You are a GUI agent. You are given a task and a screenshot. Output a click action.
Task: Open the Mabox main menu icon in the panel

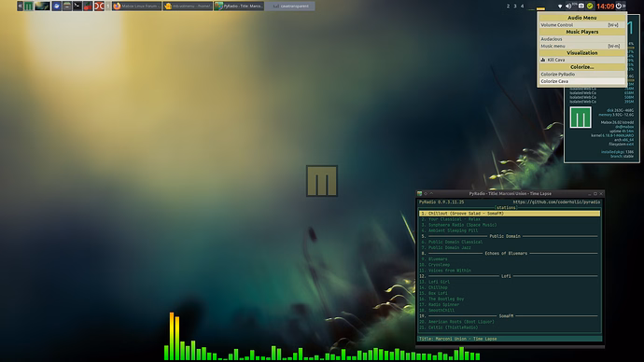click(28, 7)
